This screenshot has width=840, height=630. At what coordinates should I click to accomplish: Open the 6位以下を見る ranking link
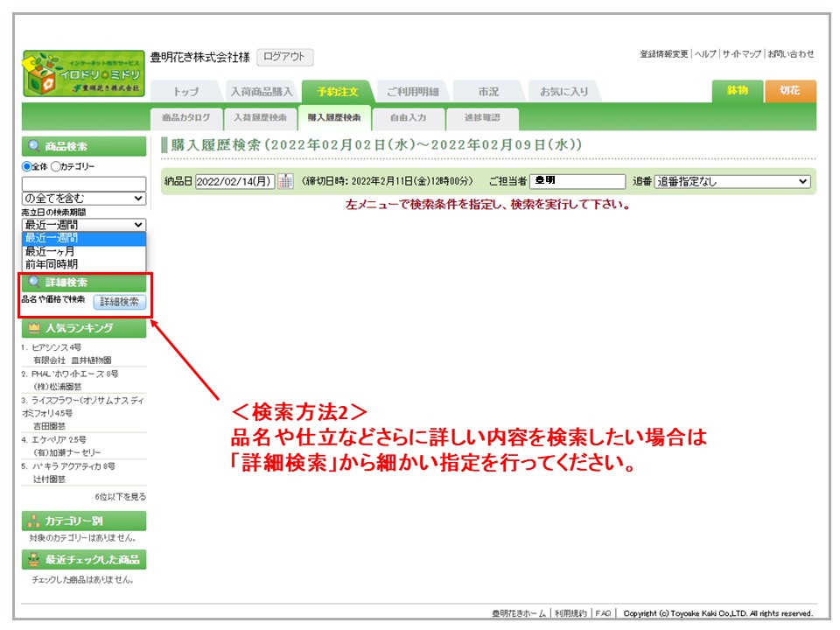(121, 496)
